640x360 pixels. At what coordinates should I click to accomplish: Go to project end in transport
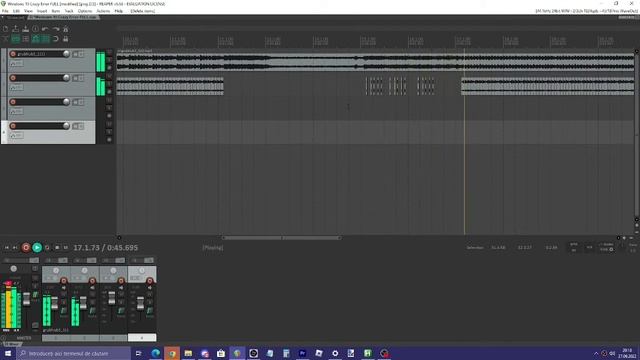point(15,247)
